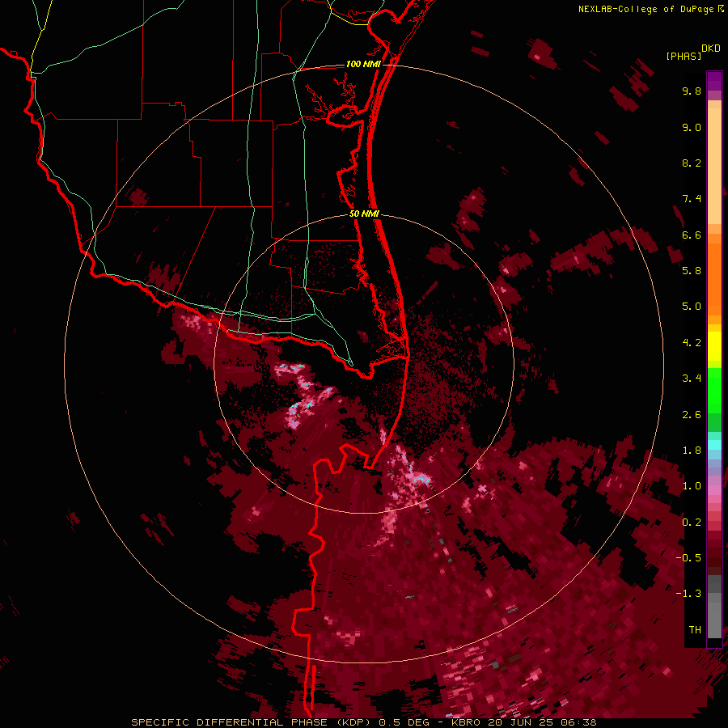The height and width of the screenshot is (728, 728).
Task: Click the 1.0 legend value
Action: [692, 486]
